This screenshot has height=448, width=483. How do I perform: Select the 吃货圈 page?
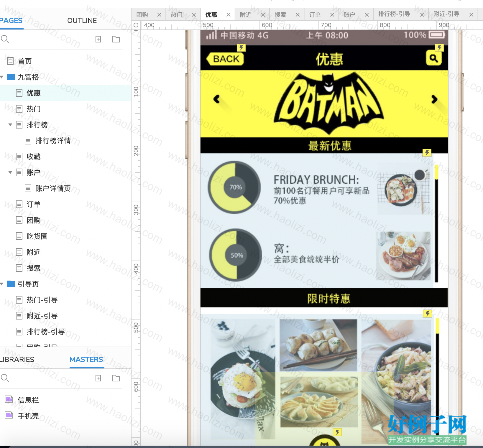pos(37,236)
